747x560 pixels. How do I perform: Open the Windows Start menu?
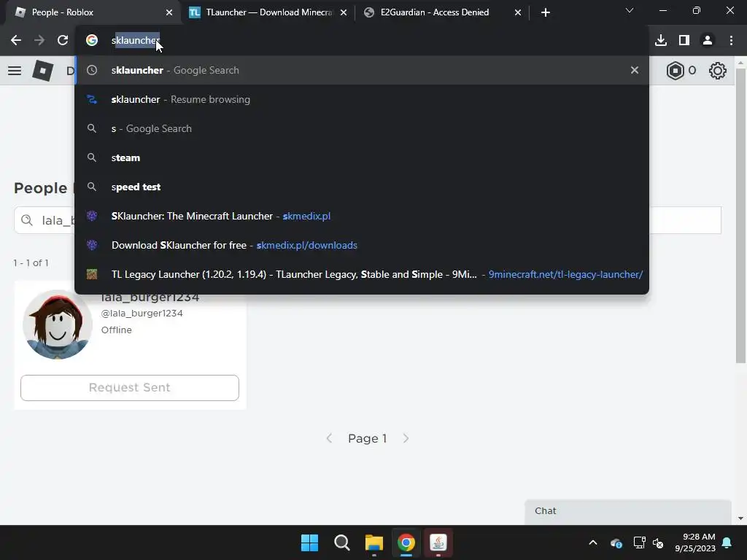309,542
